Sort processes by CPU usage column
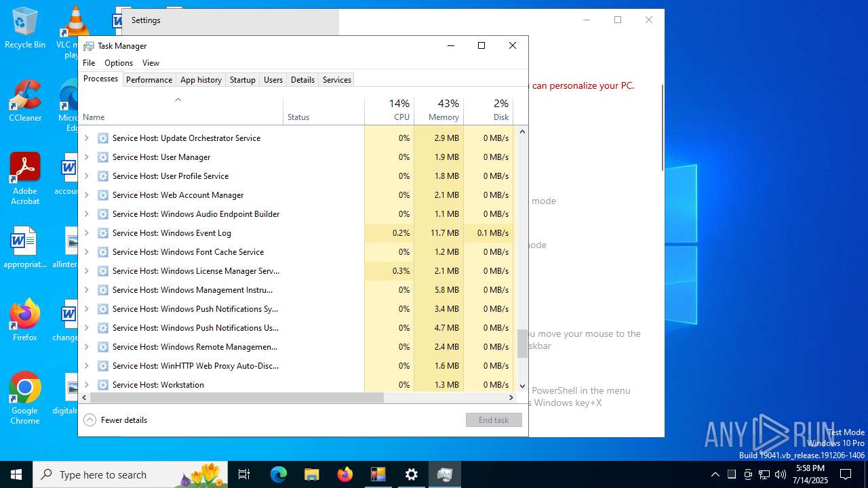Image resolution: width=868 pixels, height=488 pixels. [x=389, y=111]
